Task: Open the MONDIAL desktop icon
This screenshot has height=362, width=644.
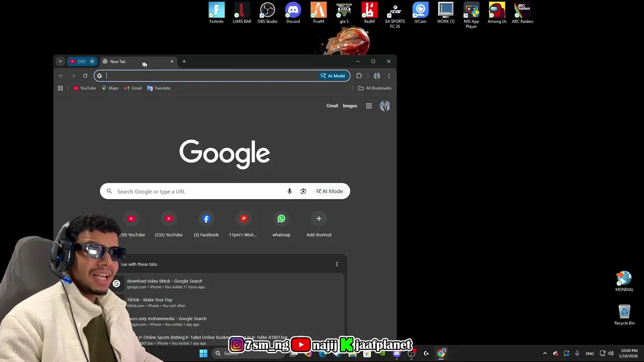Action: pos(624,281)
